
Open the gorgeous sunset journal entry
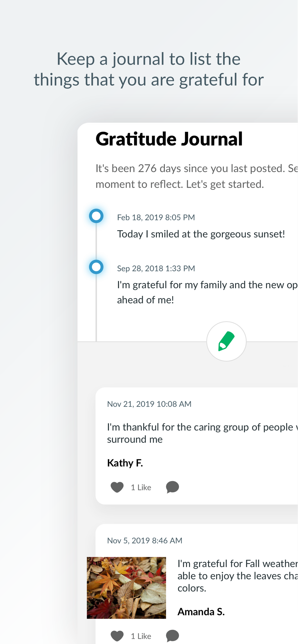tap(201, 234)
